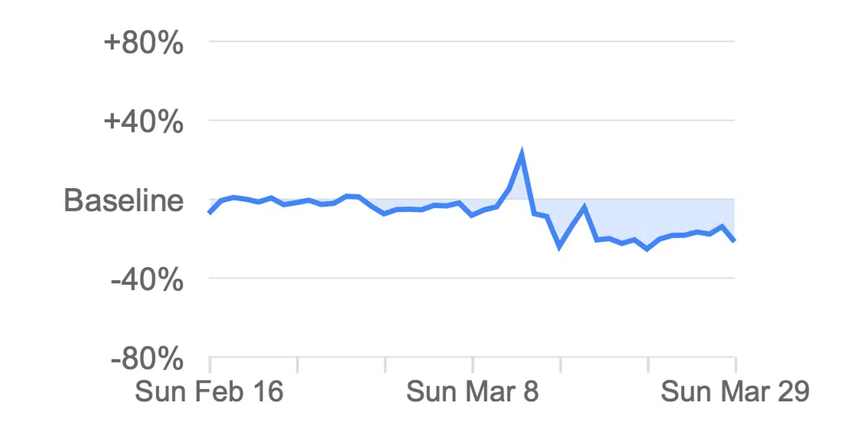Click the x-axis tick above Sun Mar 8
The width and height of the screenshot is (868, 425).
(473, 364)
